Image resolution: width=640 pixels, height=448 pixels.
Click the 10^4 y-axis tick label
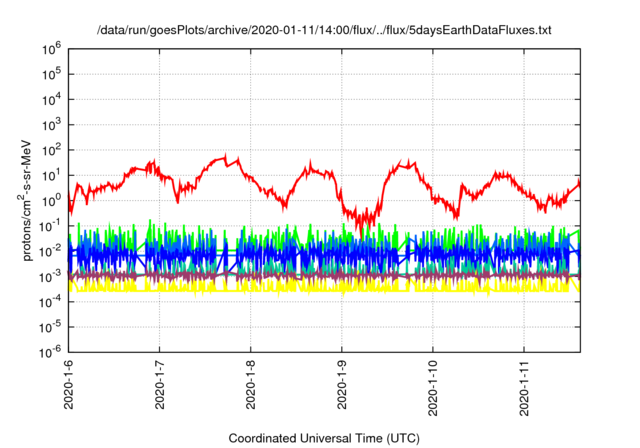[x=51, y=100]
